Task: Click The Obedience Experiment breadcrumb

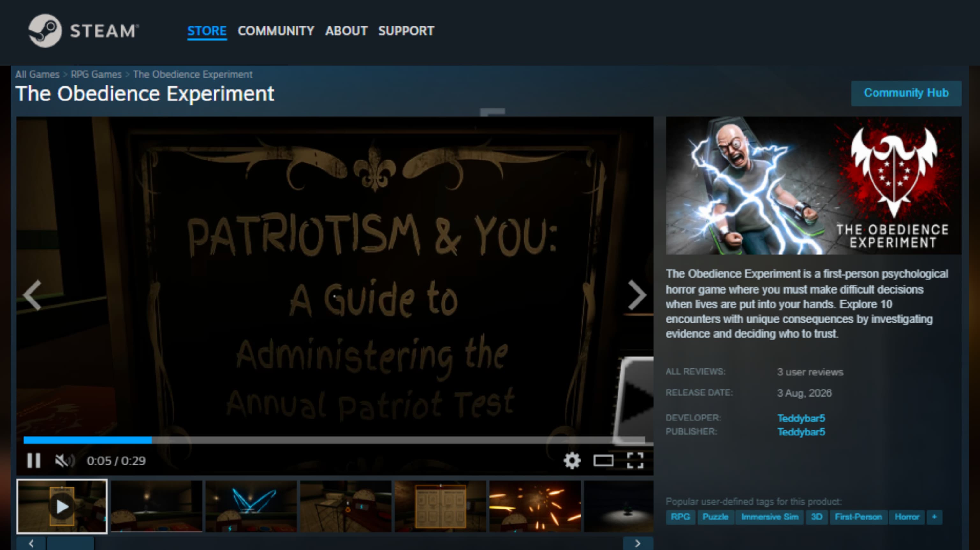Action: point(193,74)
